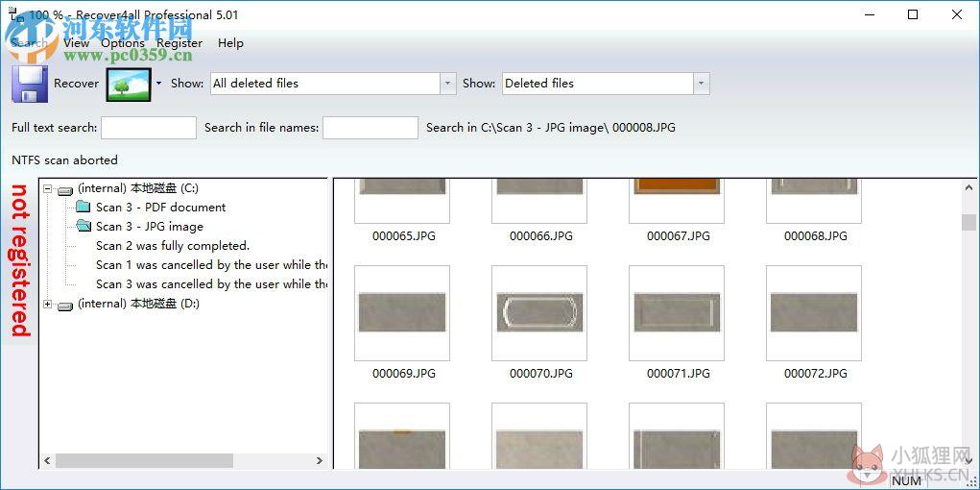Viewport: 980px width, 490px height.
Task: Select thumbnail 000070.JPG
Action: point(539,313)
